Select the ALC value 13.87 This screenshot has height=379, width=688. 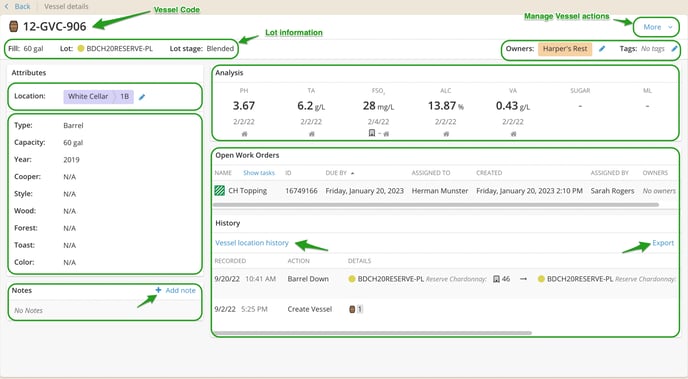point(442,106)
